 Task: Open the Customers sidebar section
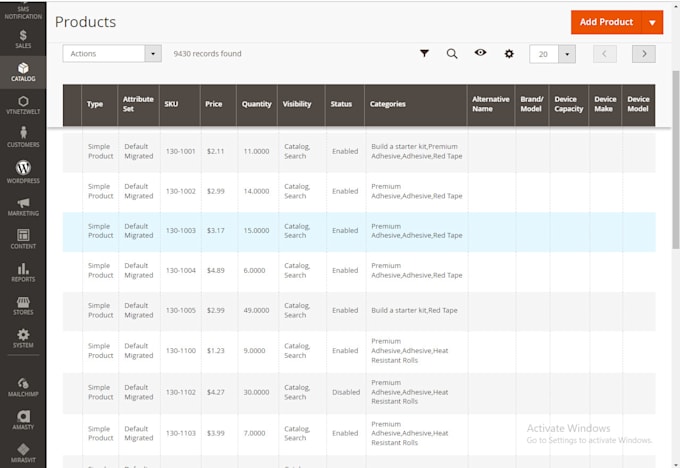coord(23,137)
